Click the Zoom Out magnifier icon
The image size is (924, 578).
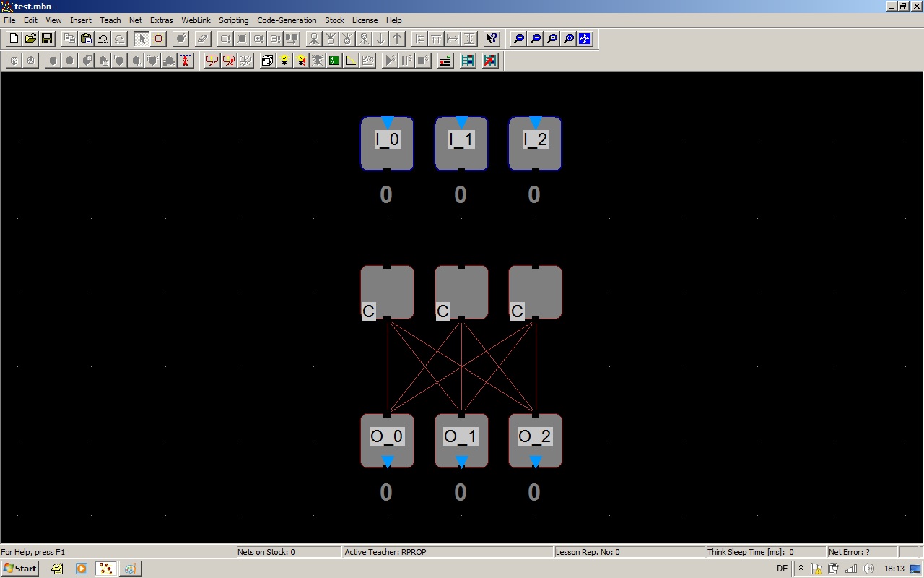(x=535, y=39)
